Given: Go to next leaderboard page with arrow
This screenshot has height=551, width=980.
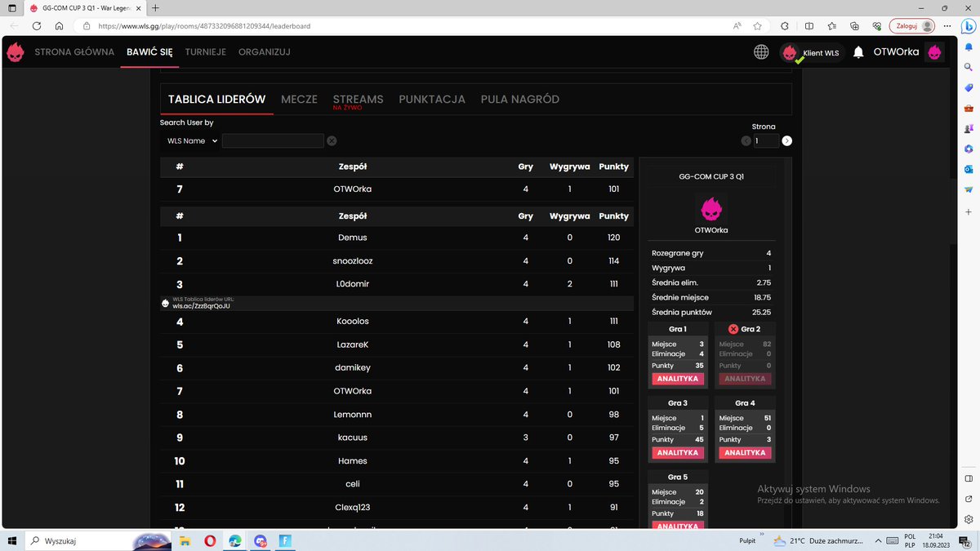Looking at the screenshot, I should [786, 140].
